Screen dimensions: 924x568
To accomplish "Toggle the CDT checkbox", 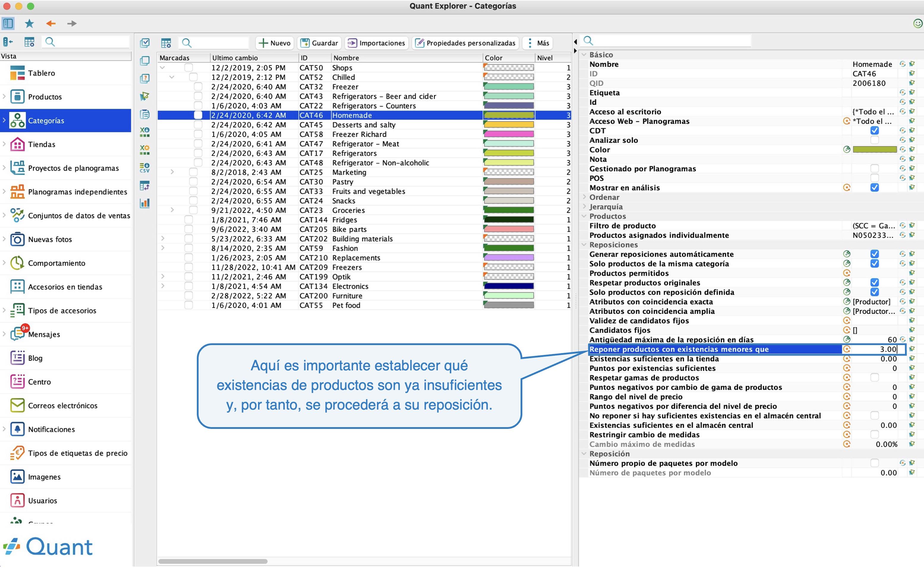I will pyautogui.click(x=874, y=130).
